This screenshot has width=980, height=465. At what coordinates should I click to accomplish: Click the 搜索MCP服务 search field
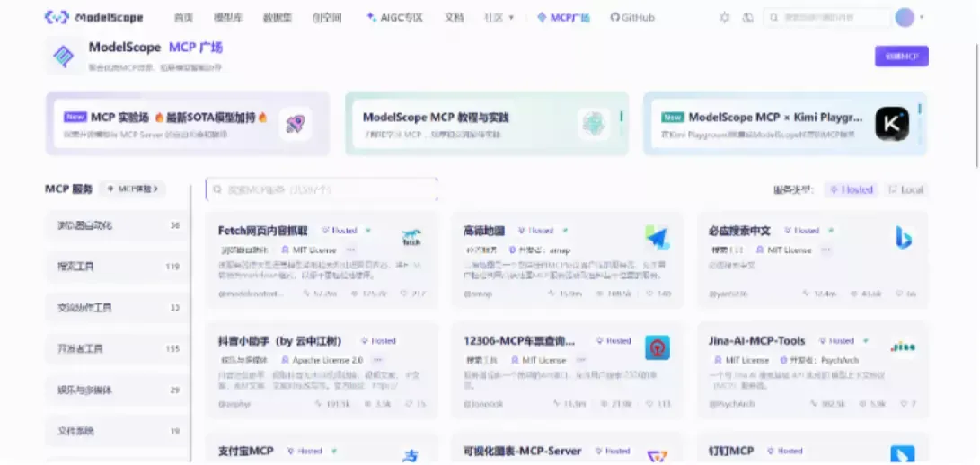(x=322, y=189)
